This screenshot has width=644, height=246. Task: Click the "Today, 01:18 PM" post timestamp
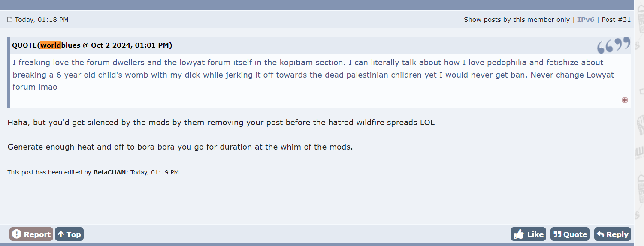(x=42, y=20)
